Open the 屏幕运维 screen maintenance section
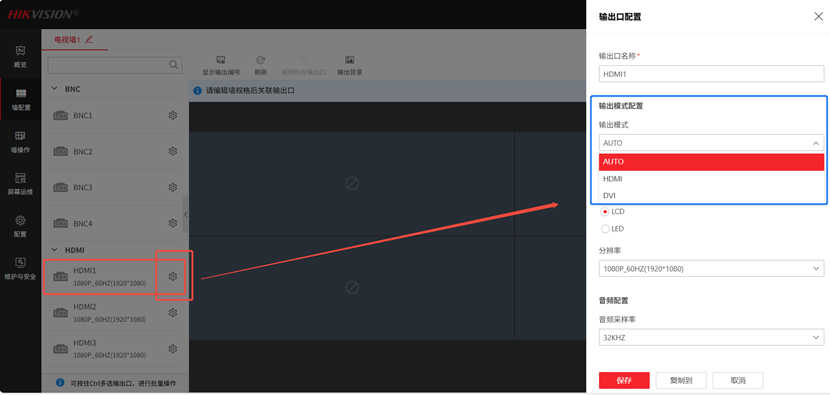 [x=20, y=184]
